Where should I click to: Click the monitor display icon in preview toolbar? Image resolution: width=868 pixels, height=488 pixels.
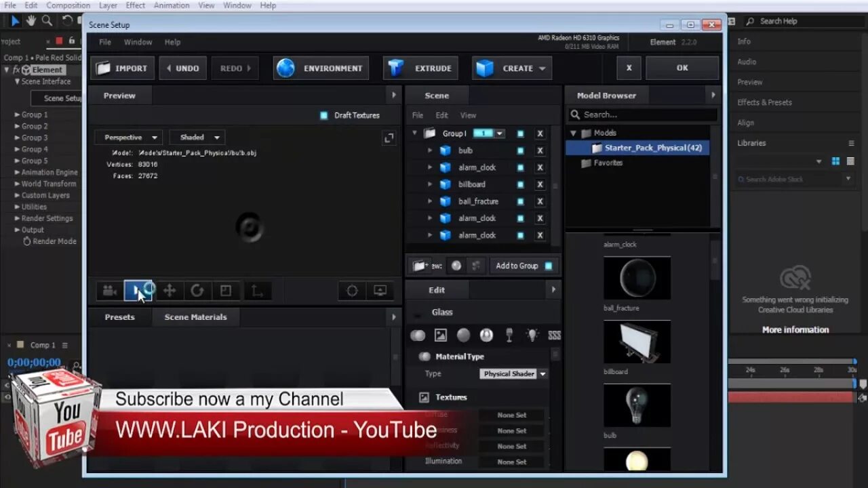coord(380,291)
